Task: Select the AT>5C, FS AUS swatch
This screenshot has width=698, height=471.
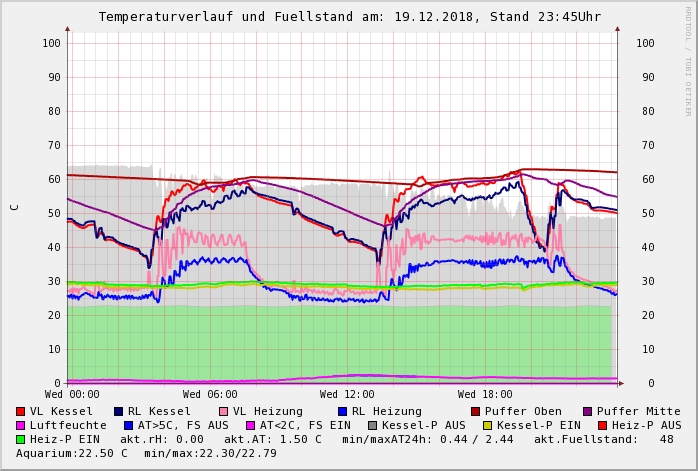Action: pos(128,425)
